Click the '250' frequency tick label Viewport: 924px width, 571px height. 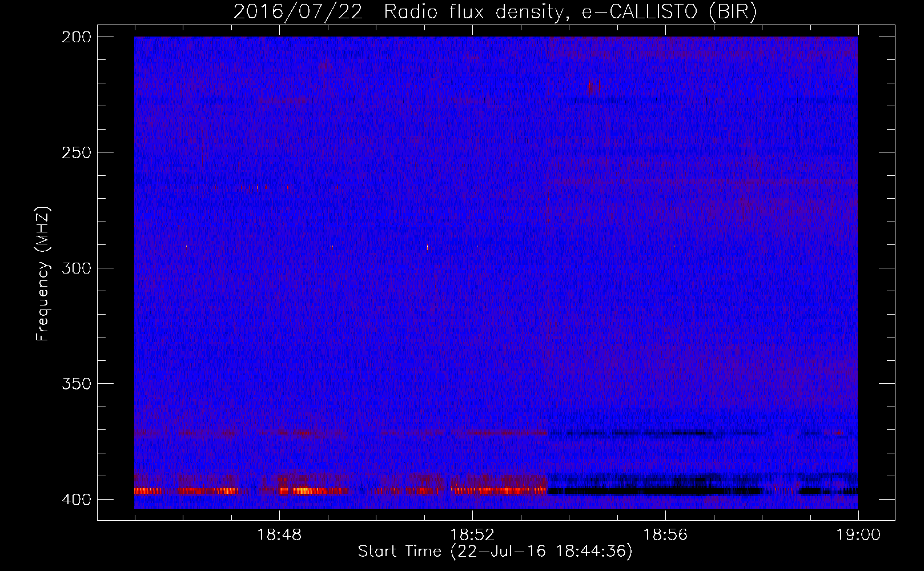(x=76, y=152)
